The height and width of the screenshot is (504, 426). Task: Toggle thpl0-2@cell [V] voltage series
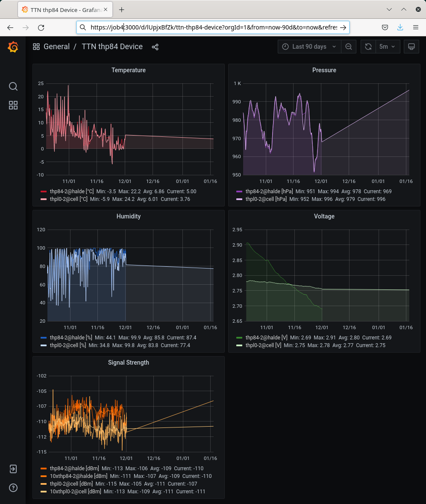pos(263,345)
